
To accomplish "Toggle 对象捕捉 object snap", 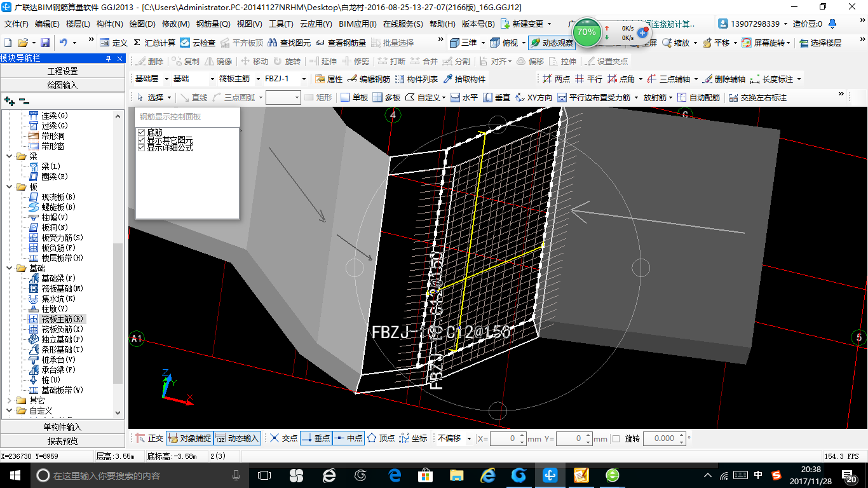I will pos(189,438).
